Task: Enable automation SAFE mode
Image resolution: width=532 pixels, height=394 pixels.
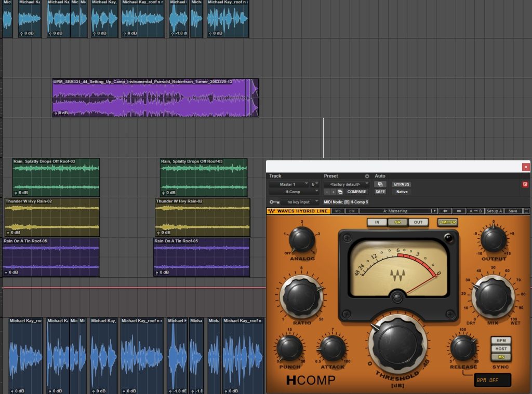Action: pyautogui.click(x=380, y=192)
